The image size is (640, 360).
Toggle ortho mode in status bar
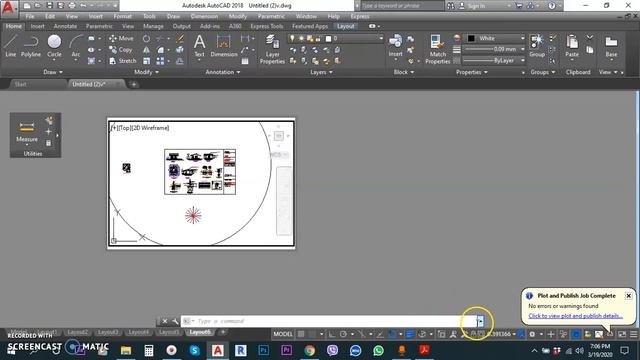[332, 334]
